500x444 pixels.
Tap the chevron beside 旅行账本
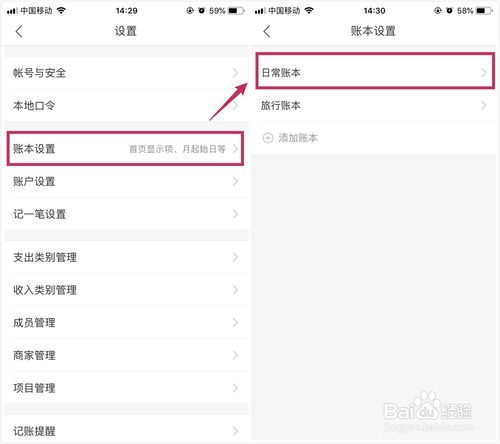(x=484, y=105)
